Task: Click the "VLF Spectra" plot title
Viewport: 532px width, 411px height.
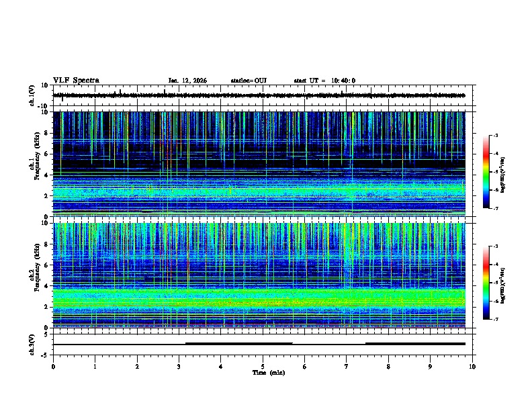Action: (76, 81)
